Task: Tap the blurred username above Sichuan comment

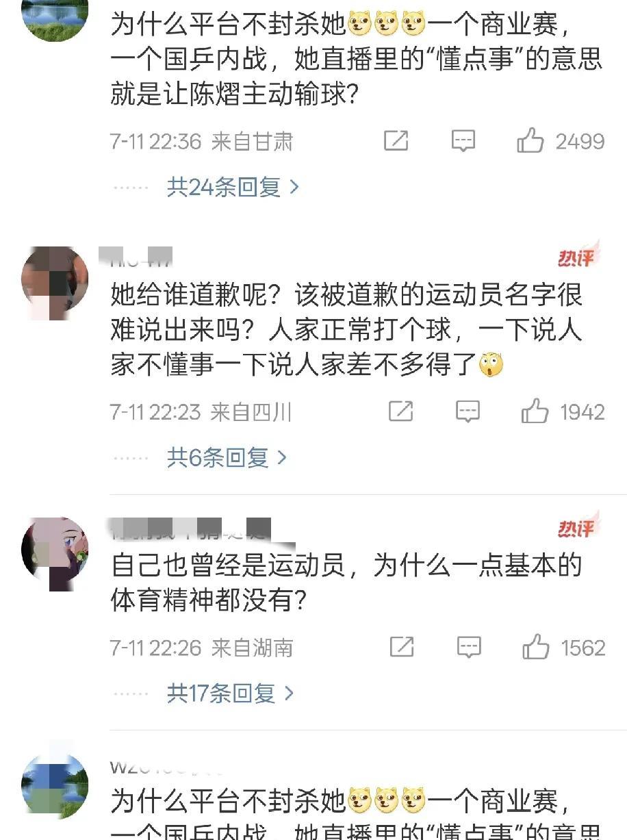Action: click(x=136, y=257)
